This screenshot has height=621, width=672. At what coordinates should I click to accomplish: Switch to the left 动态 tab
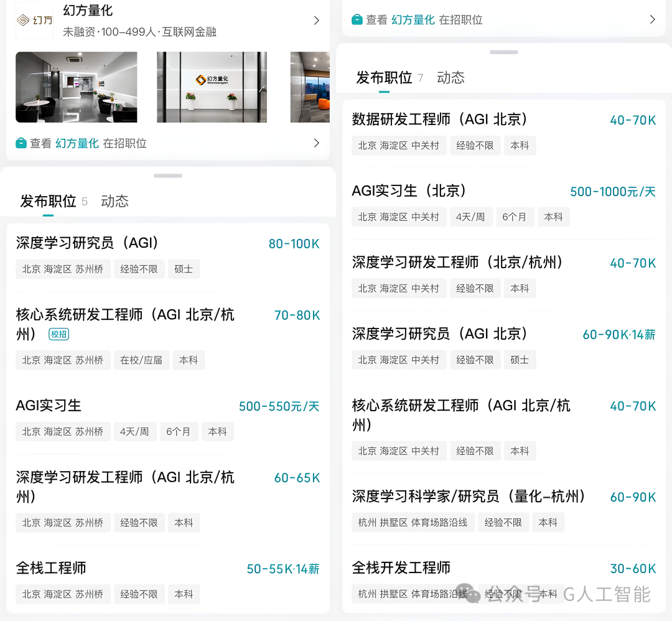click(x=115, y=201)
